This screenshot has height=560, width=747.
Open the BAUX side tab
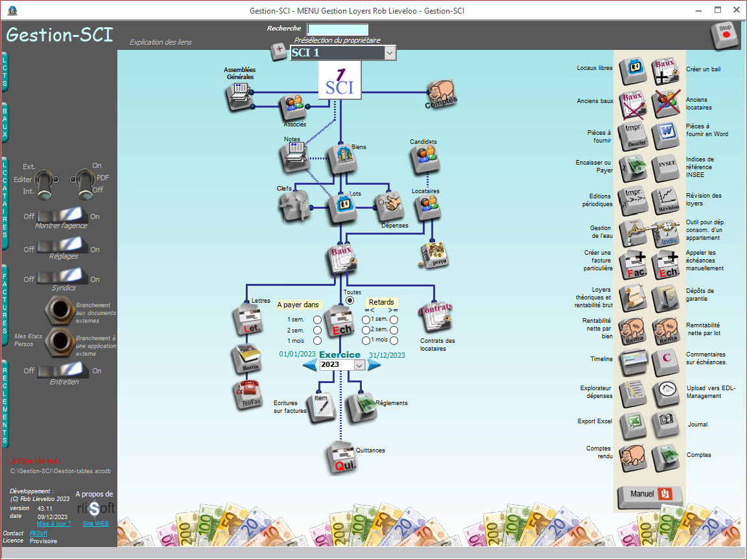tap(5, 123)
